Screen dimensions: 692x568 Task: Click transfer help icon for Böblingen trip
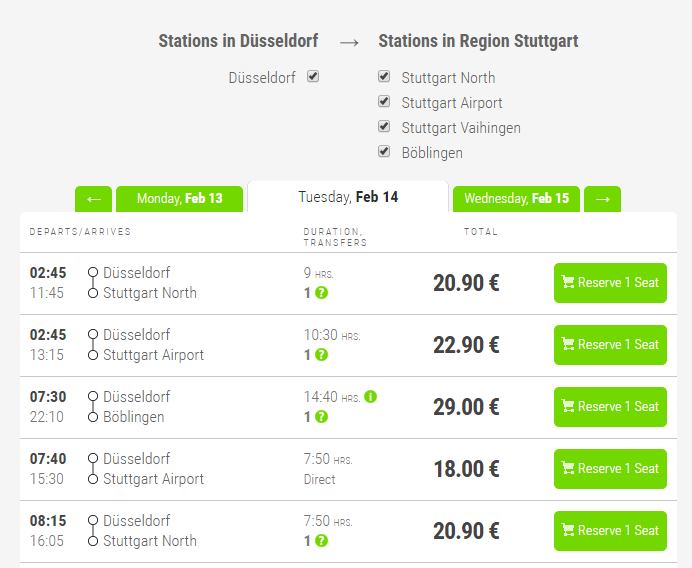[x=321, y=417]
